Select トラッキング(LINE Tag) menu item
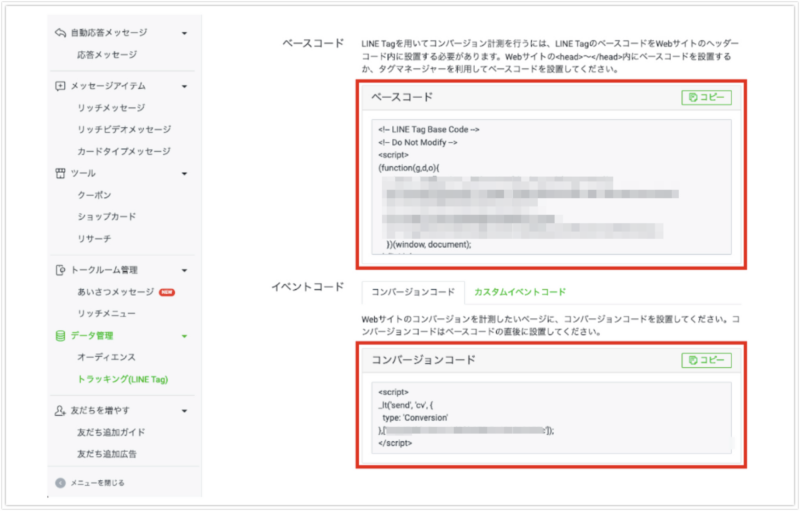 click(x=122, y=379)
